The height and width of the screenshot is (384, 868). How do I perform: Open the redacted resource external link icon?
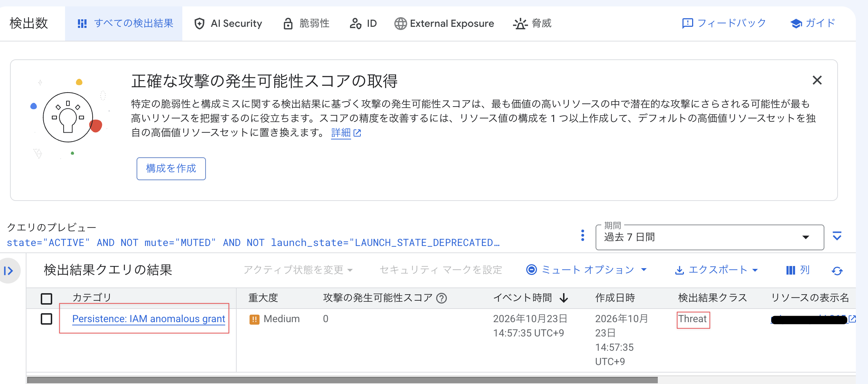pos(852,319)
